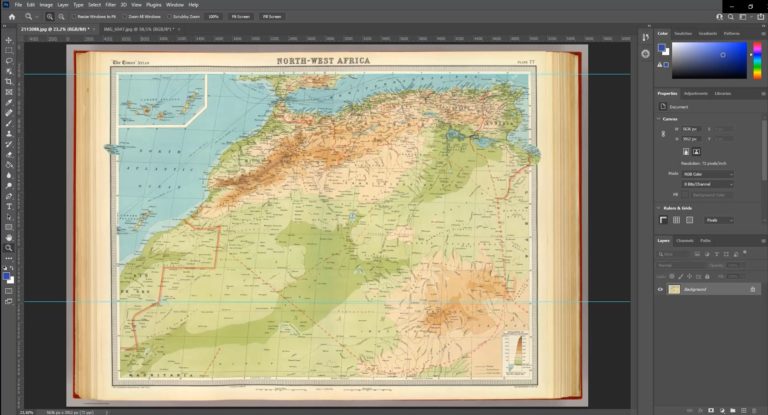Open the Libraries tab

coord(722,94)
